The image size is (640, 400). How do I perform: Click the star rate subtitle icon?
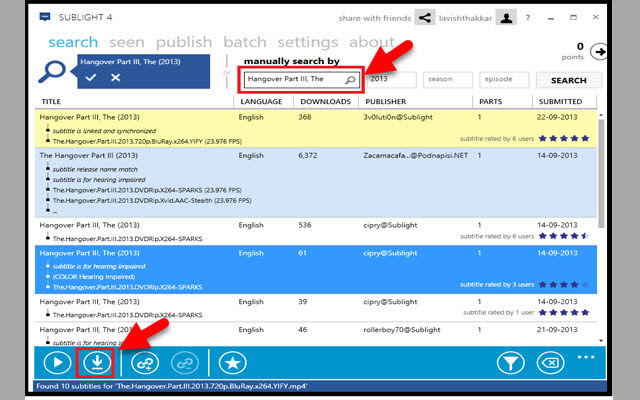233,362
